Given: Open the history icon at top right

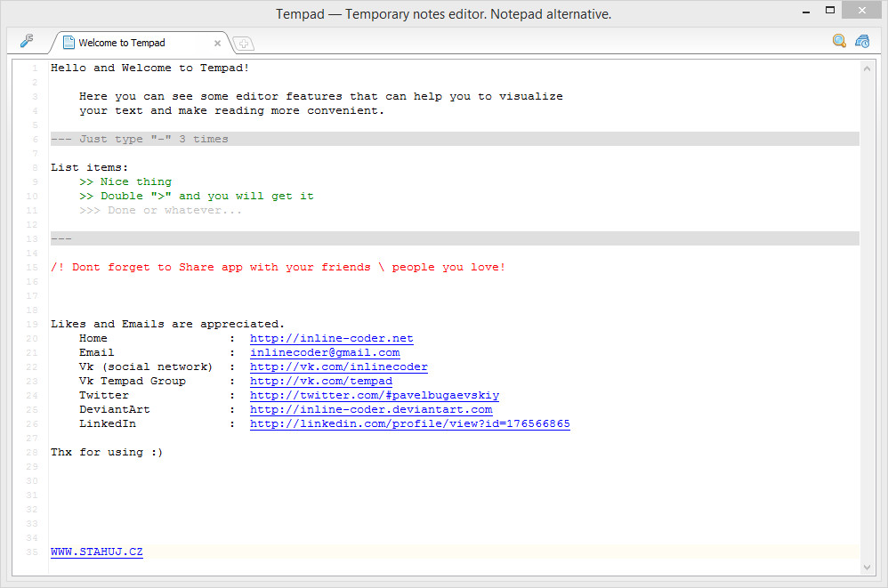Looking at the screenshot, I should click(862, 41).
